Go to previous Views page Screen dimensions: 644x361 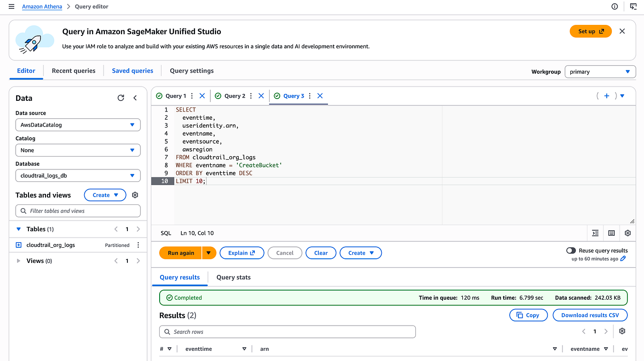coord(116,261)
